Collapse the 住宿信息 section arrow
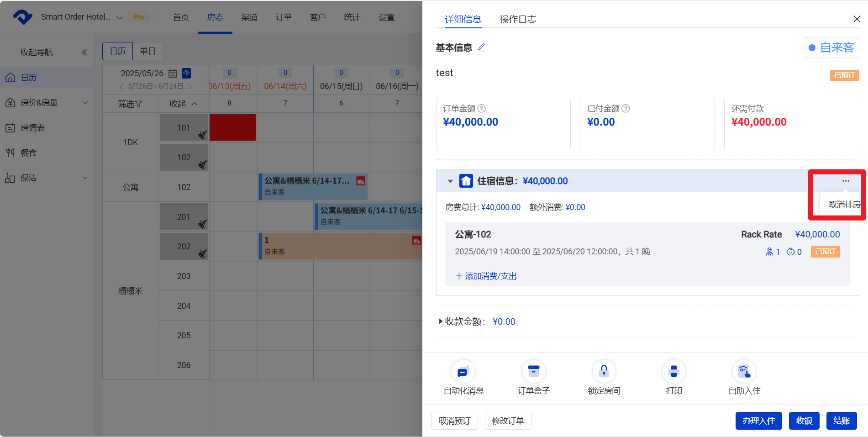The image size is (868, 437). (x=450, y=181)
